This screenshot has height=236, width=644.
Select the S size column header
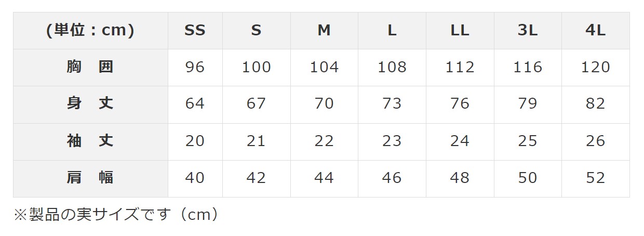[x=256, y=31]
